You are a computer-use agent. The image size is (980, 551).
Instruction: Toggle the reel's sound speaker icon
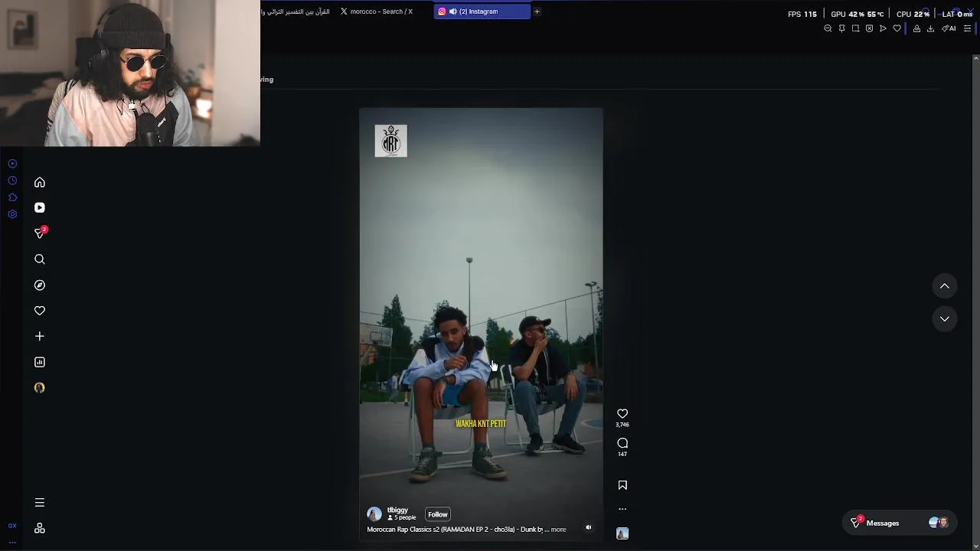point(588,527)
